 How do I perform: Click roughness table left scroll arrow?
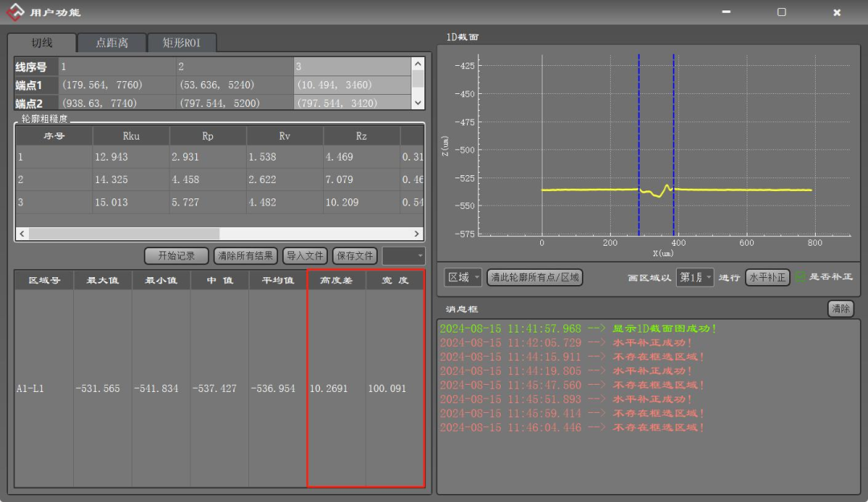tap(22, 234)
